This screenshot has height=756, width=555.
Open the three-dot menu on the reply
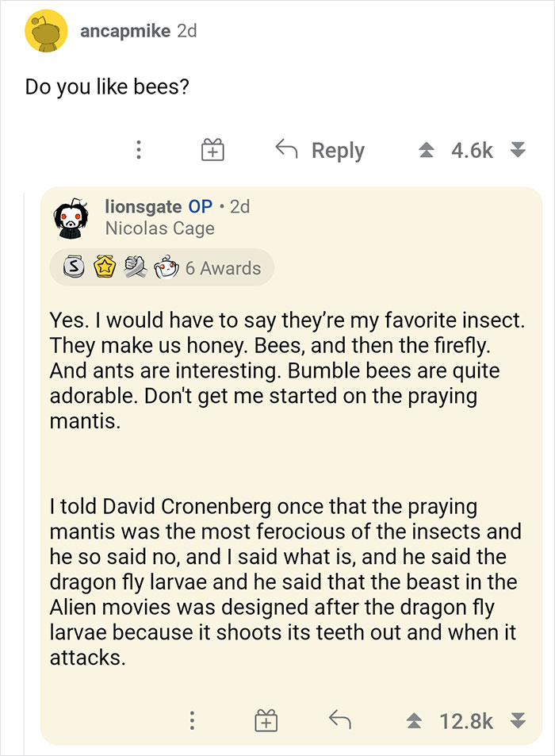click(x=192, y=721)
